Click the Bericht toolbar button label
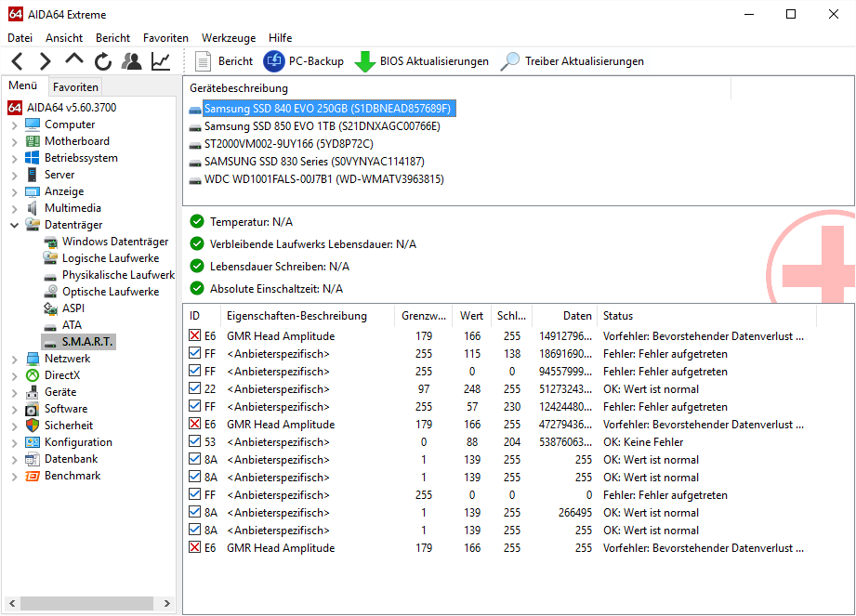The image size is (856, 616). pos(235,61)
